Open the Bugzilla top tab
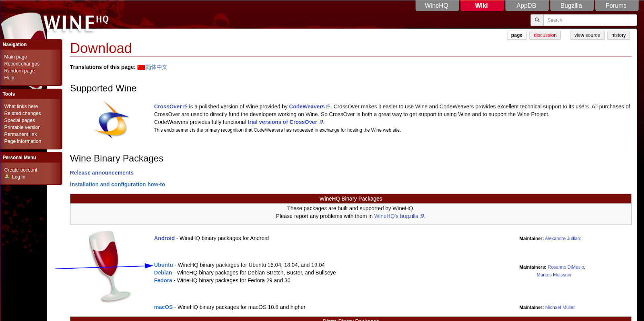 tap(571, 6)
